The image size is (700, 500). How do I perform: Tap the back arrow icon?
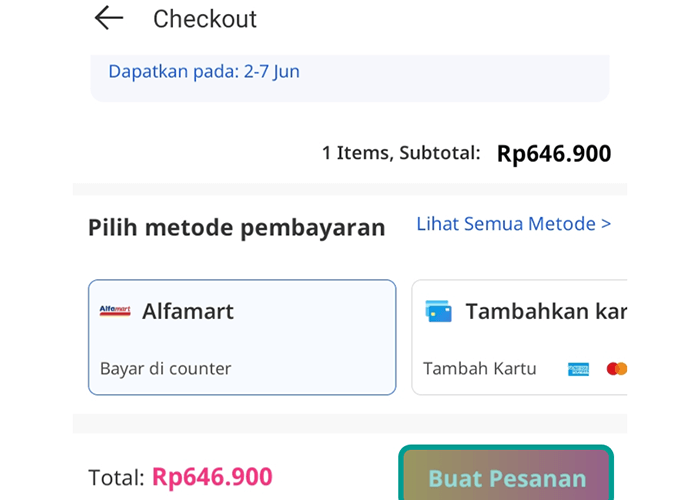coord(108,18)
